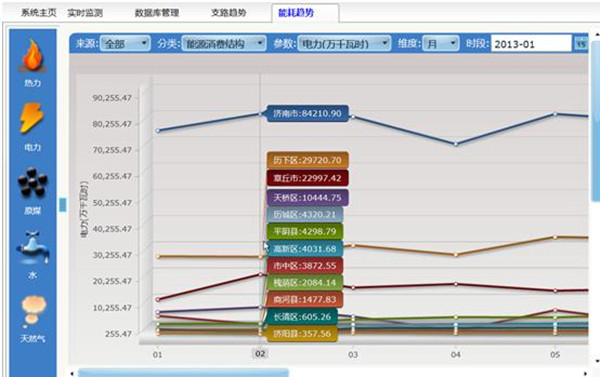The height and width of the screenshot is (377, 600).
Task: Switch to the 支路趋势 tab
Action: (228, 13)
